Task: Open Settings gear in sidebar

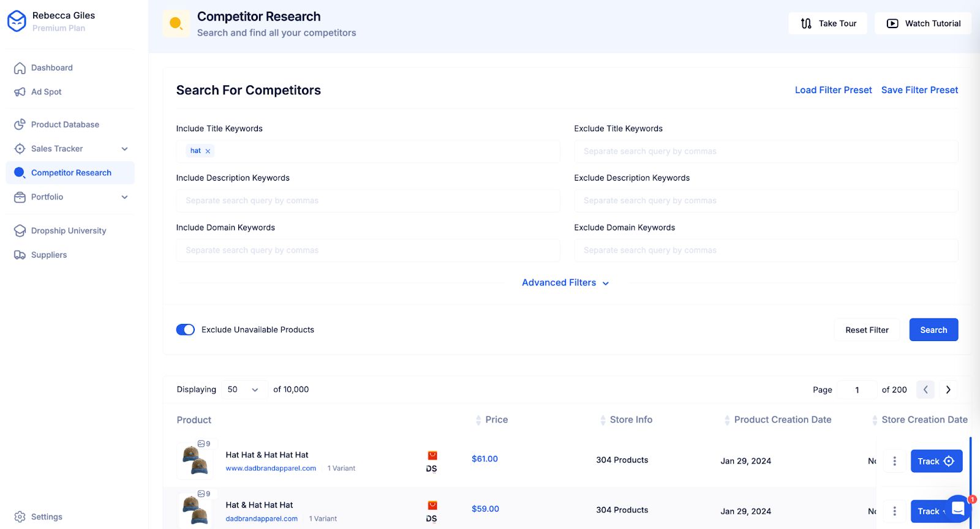Action: 20,517
